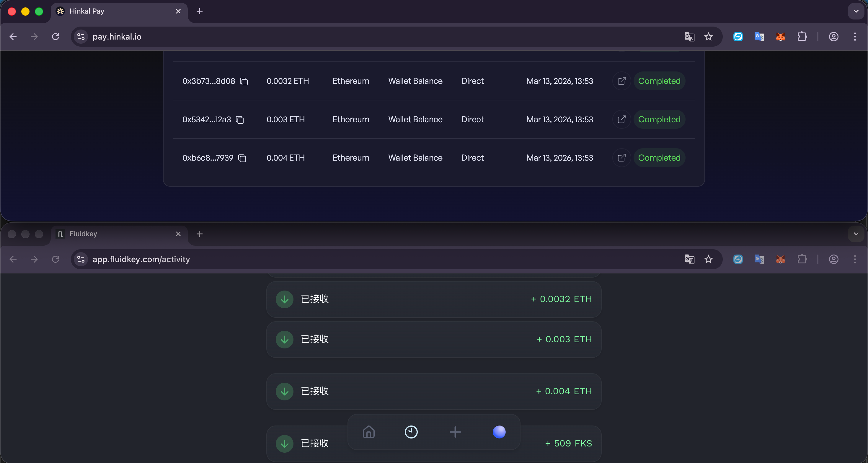This screenshot has height=463, width=868.
Task: Expand tab search chevron in Fluidkey window
Action: pos(856,234)
